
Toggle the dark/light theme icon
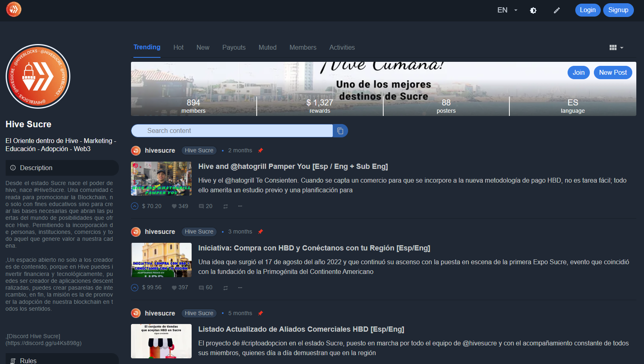coord(533,11)
